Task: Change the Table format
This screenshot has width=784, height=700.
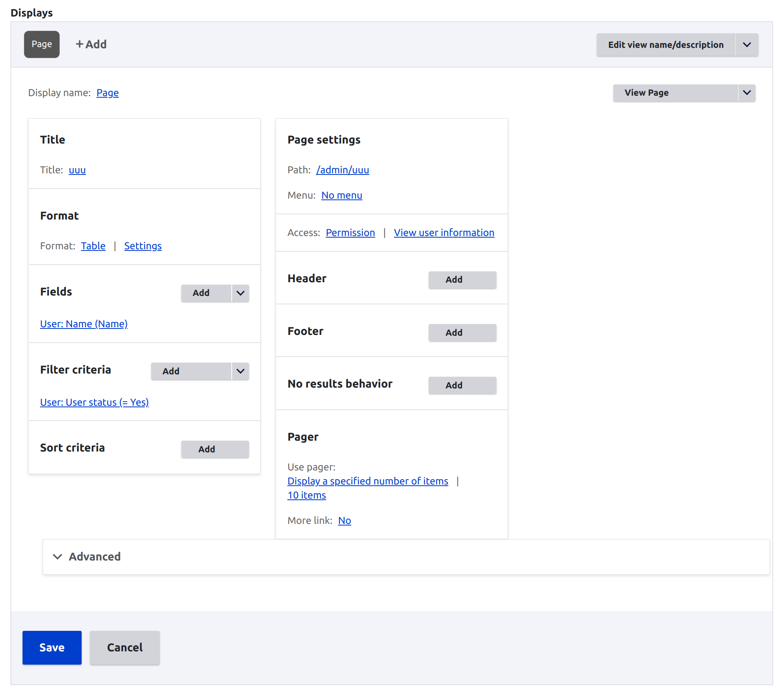Action: 93,246
